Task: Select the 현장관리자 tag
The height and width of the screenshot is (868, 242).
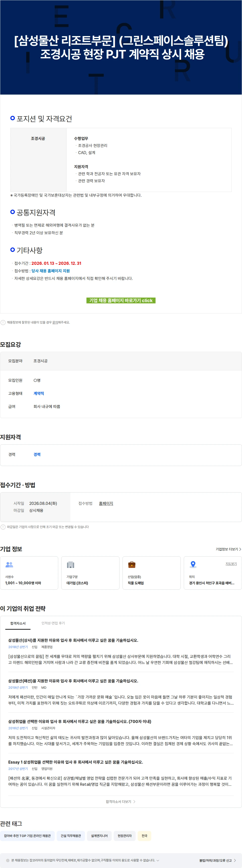Action: [125, 836]
